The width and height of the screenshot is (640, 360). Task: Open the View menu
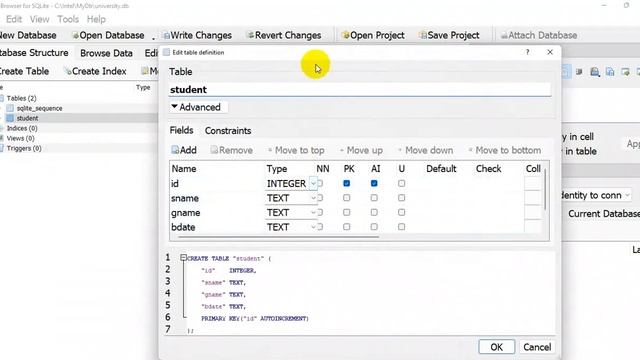[39, 19]
